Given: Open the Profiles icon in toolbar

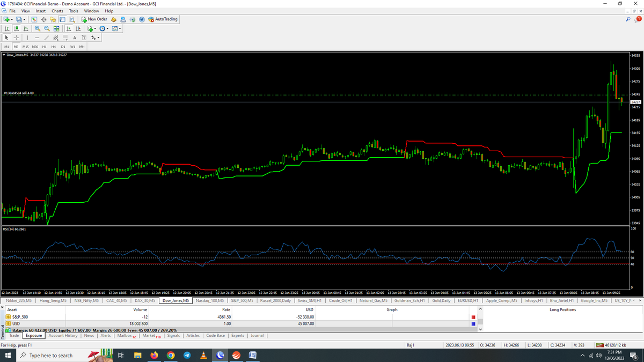Looking at the screenshot, I should click(x=19, y=19).
